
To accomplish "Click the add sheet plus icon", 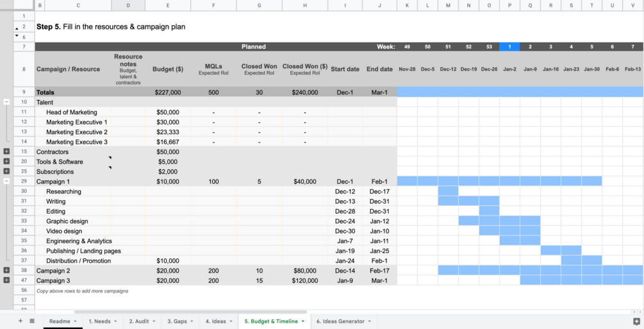I will pyautogui.click(x=20, y=321).
